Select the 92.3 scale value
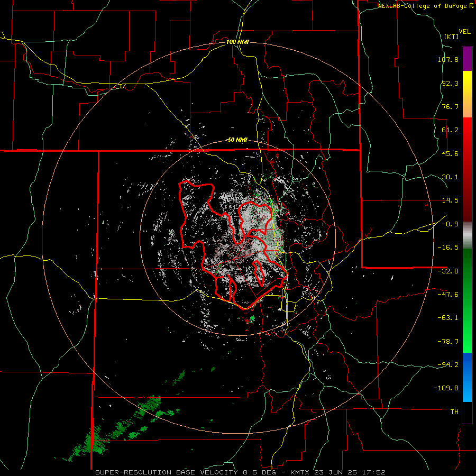 point(450,83)
